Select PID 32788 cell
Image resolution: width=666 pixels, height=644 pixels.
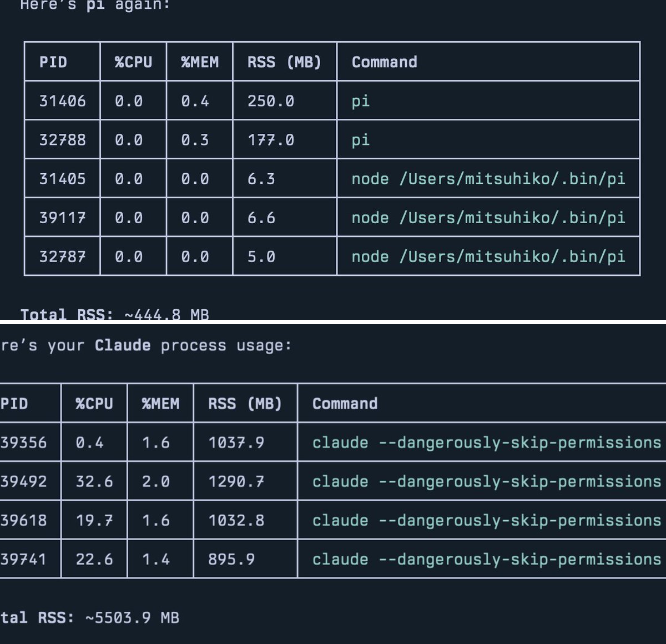click(x=62, y=140)
